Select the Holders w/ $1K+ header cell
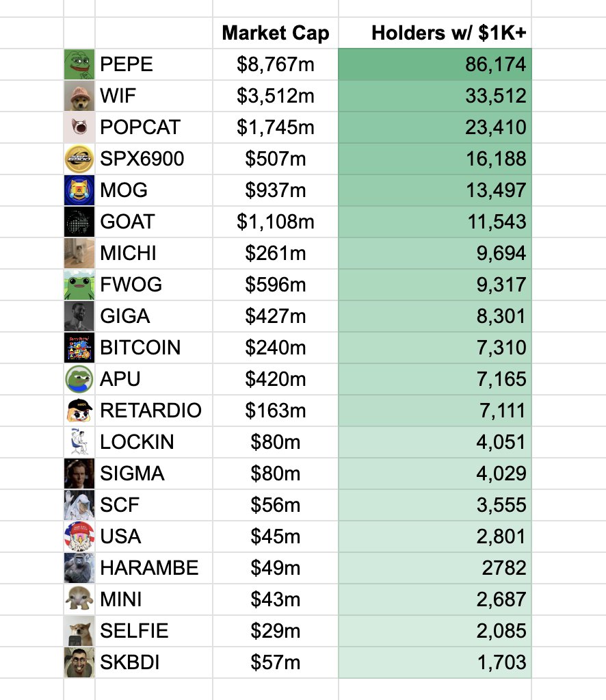This screenshot has width=606, height=700. [435, 33]
